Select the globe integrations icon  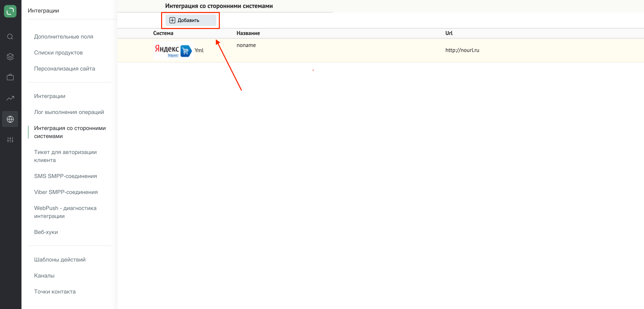(10, 119)
